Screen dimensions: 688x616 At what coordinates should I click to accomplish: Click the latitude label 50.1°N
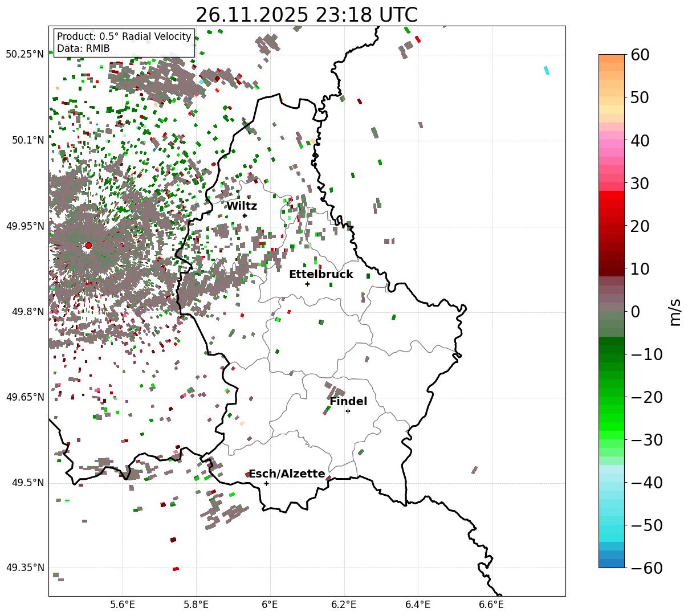27,140
